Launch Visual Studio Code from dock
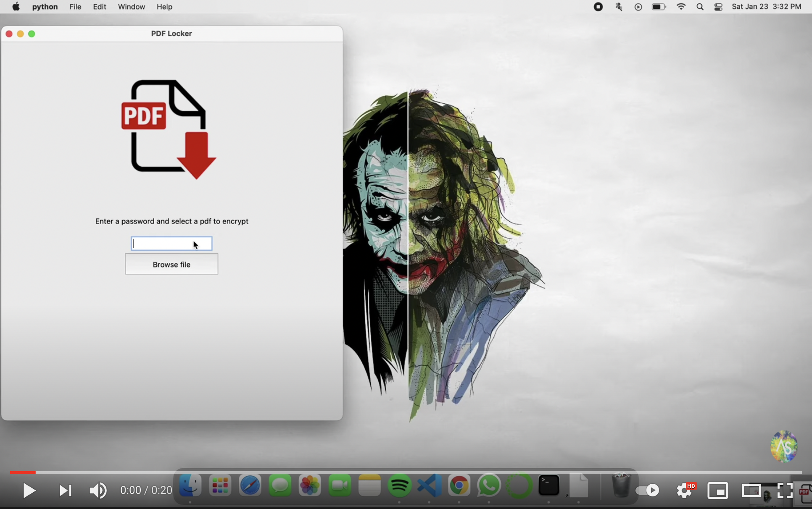The height and width of the screenshot is (509, 812). (429, 485)
